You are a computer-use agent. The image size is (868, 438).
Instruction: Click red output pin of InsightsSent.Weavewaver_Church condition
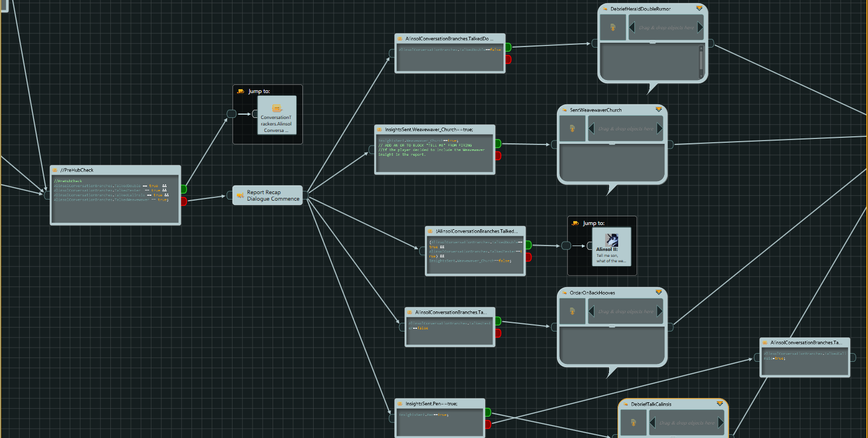coord(498,156)
